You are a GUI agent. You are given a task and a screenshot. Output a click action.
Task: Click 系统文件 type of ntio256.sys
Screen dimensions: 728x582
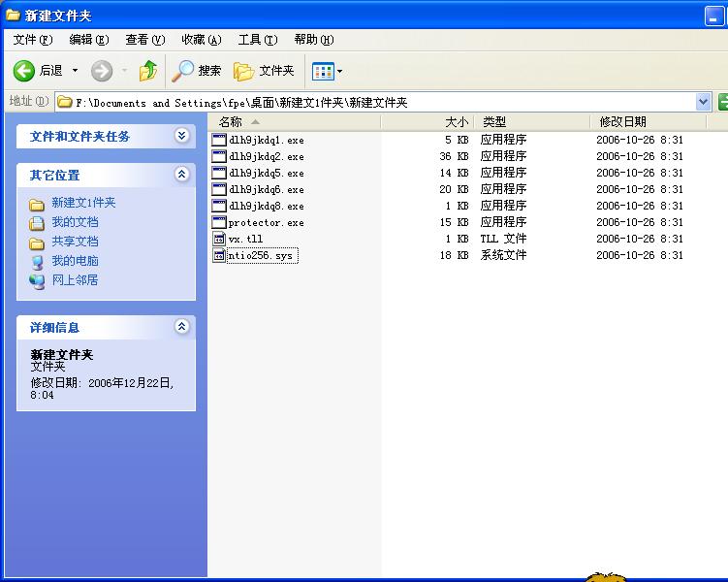click(503, 255)
